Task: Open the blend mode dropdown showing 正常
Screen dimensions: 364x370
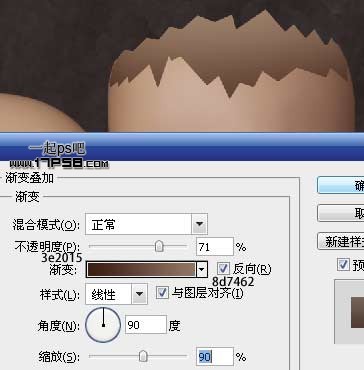Action: coord(146,224)
